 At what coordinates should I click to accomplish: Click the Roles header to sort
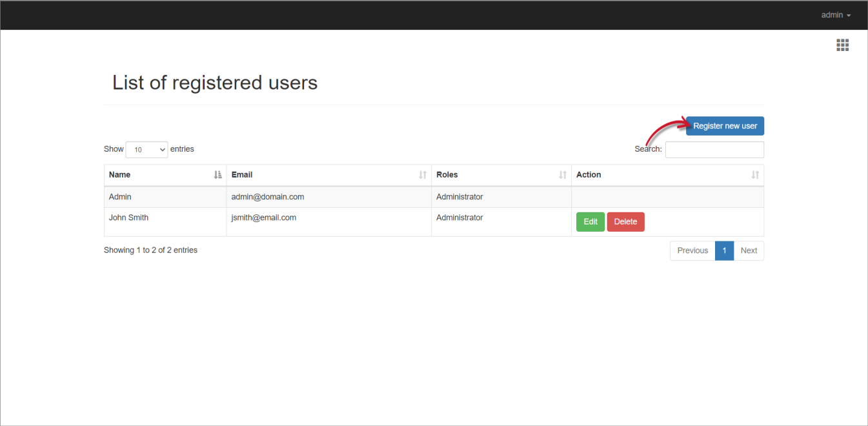click(x=447, y=174)
